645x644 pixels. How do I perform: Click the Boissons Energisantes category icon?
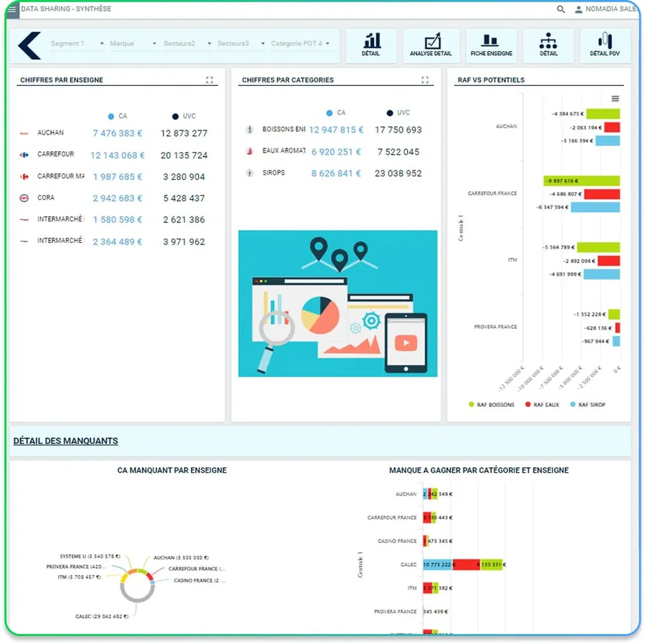click(x=249, y=130)
